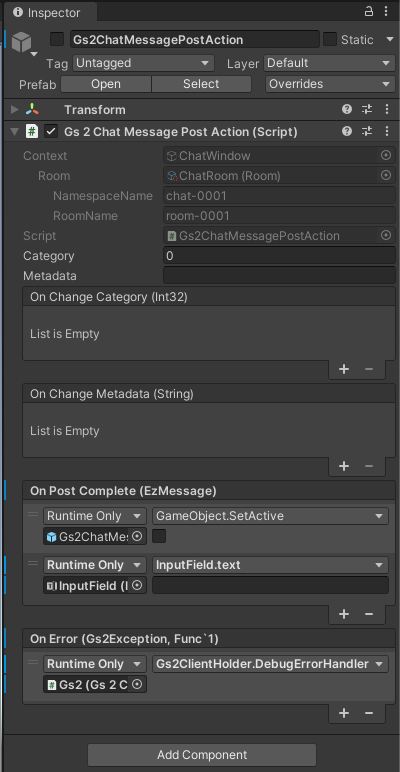Click the Category value field
This screenshot has width=400, height=772.
[279, 256]
